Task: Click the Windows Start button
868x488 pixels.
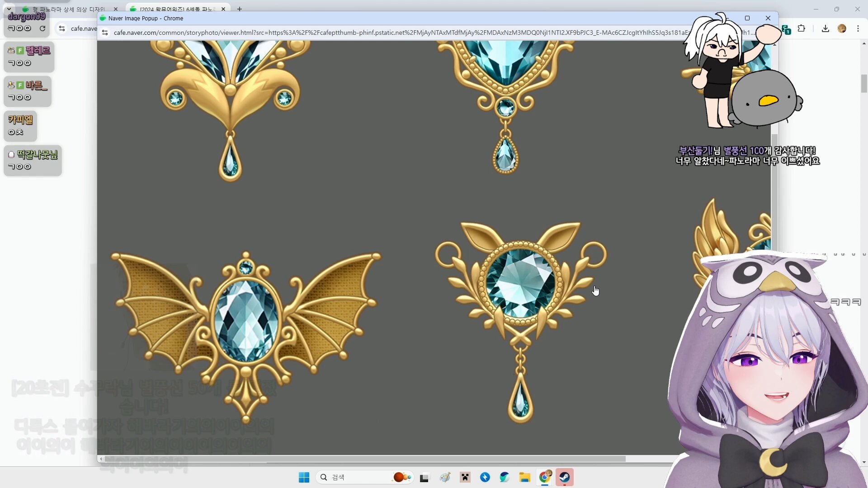Action: [304, 477]
